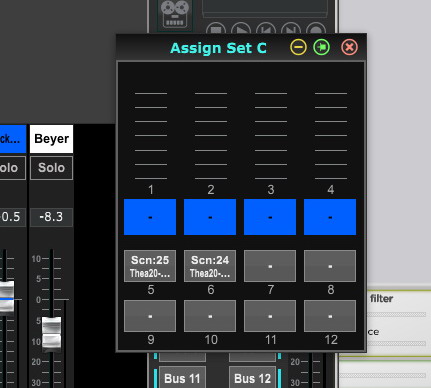Viewport: 431px width, 388px height.
Task: Click the tape recorder icon
Action: pos(175,14)
